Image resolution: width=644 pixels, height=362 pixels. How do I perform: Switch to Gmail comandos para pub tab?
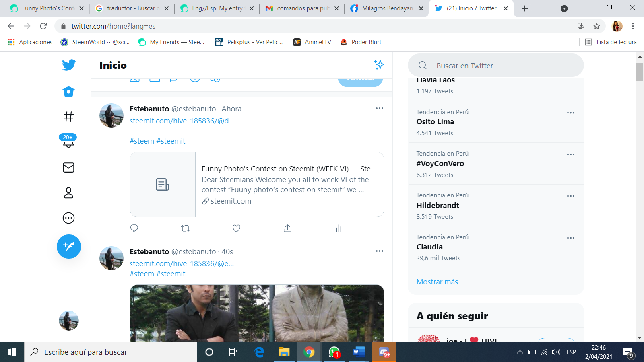coord(303,8)
